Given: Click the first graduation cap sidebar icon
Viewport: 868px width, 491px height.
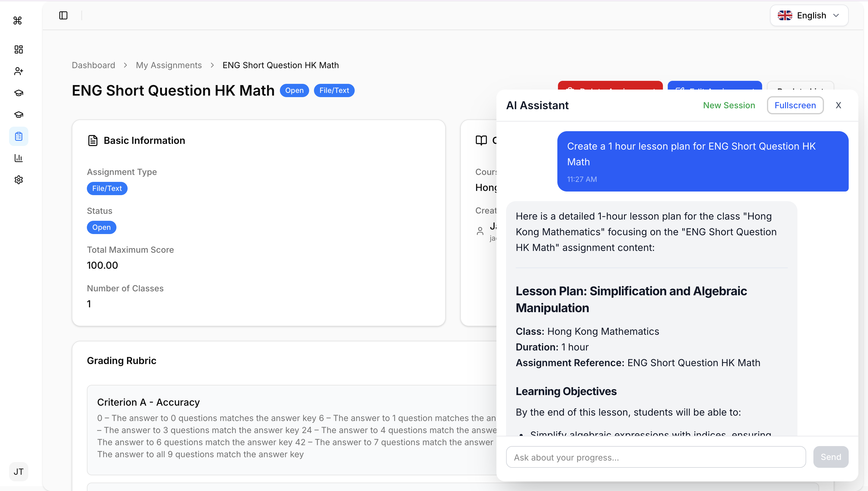Looking at the screenshot, I should point(18,93).
